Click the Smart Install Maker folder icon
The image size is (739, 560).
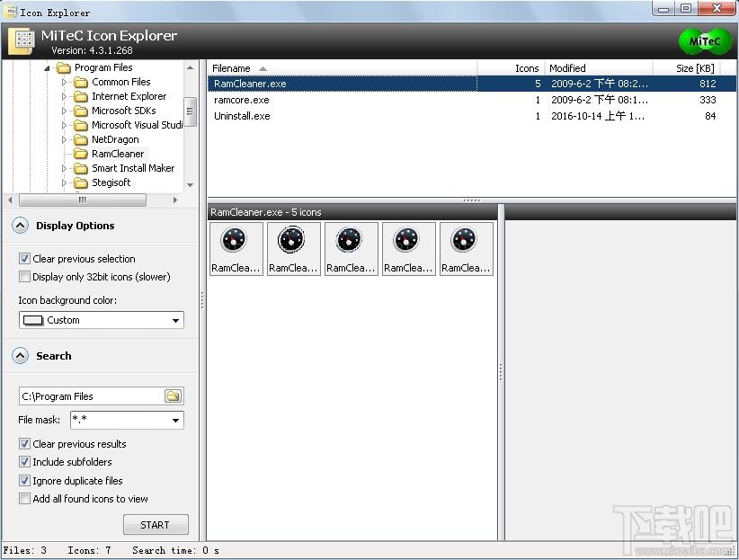[x=81, y=168]
